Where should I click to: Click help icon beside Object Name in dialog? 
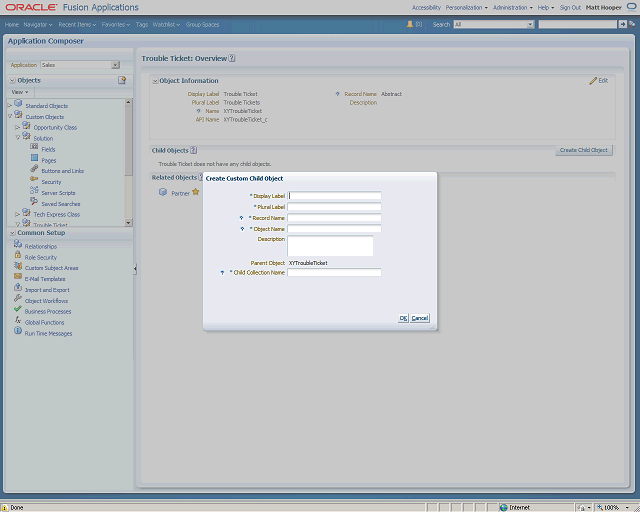tap(242, 229)
